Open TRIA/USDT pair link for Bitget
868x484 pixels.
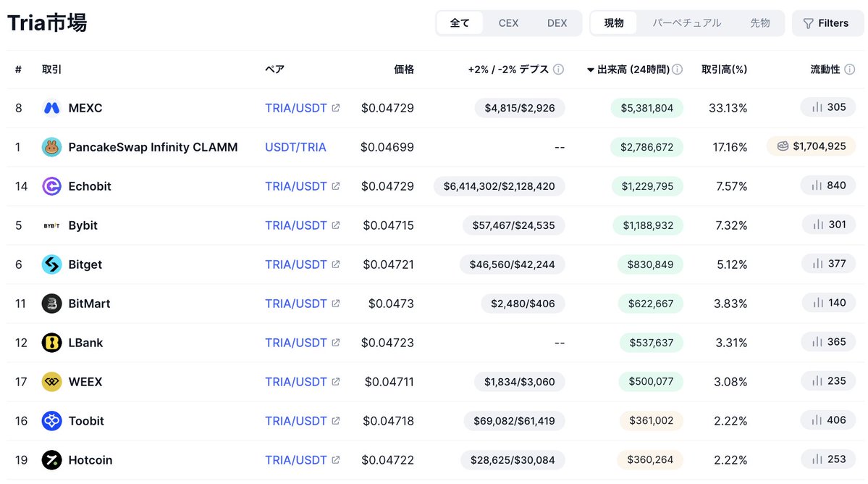click(295, 264)
